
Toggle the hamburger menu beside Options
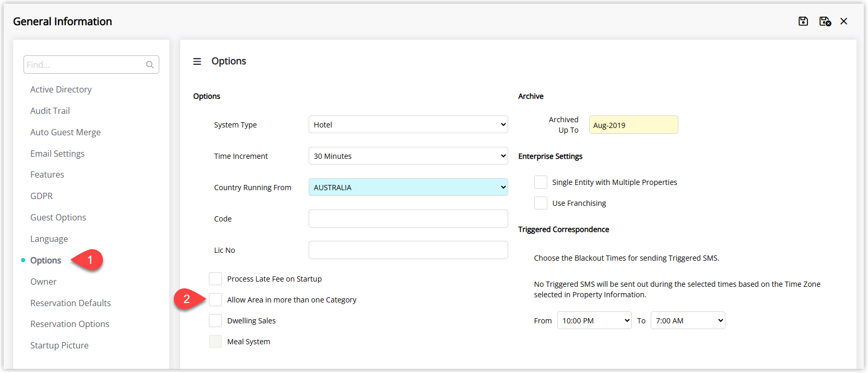point(197,62)
